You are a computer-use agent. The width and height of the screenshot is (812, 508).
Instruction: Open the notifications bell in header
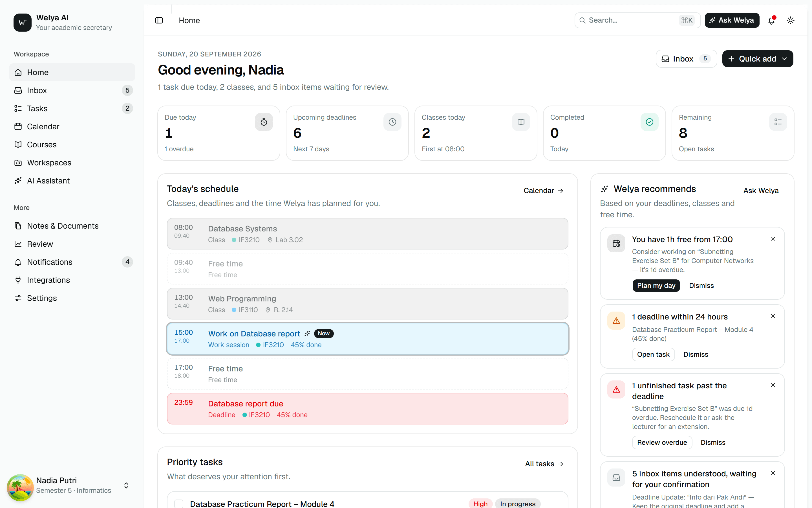coord(771,21)
